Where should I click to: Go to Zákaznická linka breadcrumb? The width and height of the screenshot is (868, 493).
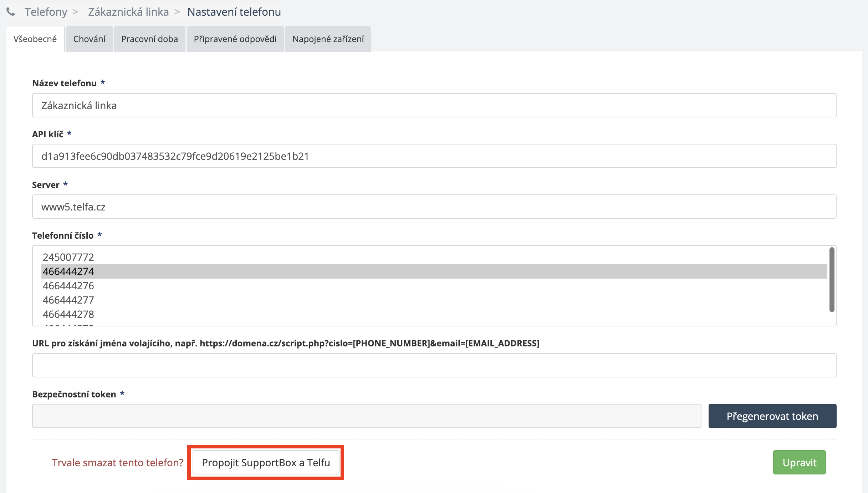click(x=128, y=12)
